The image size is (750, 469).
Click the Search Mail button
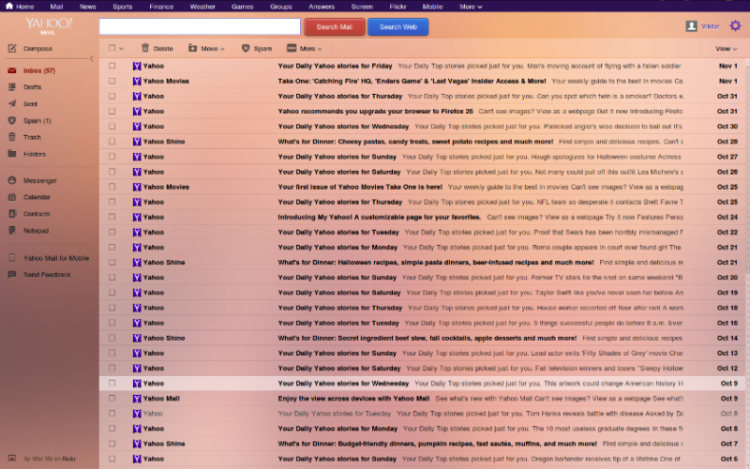[334, 27]
